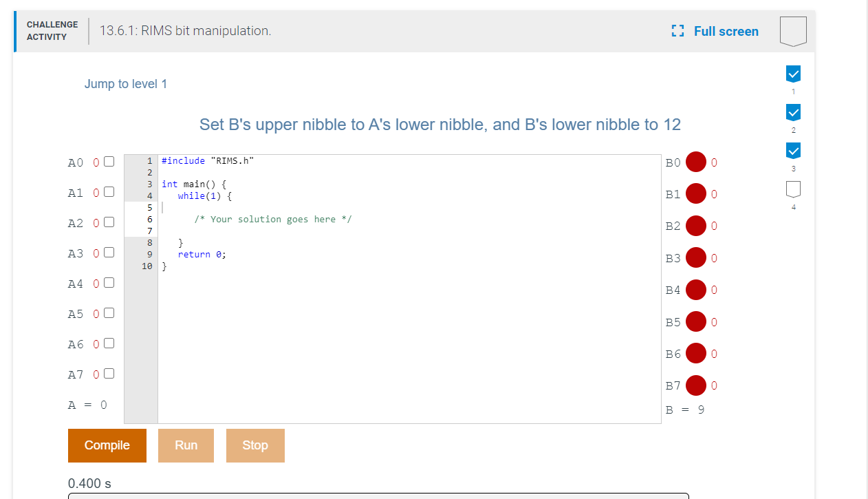Toggle input A7 checkbox
868x499 pixels.
coord(109,374)
